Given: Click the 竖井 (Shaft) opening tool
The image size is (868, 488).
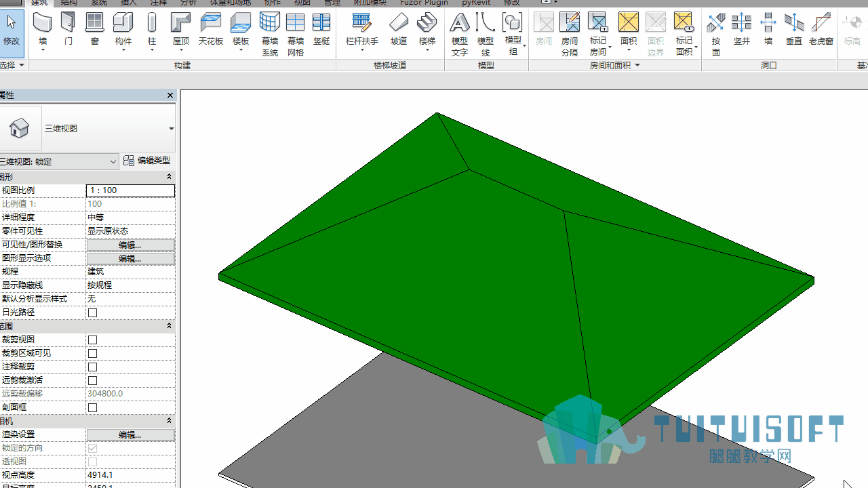Looking at the screenshot, I should 742,30.
